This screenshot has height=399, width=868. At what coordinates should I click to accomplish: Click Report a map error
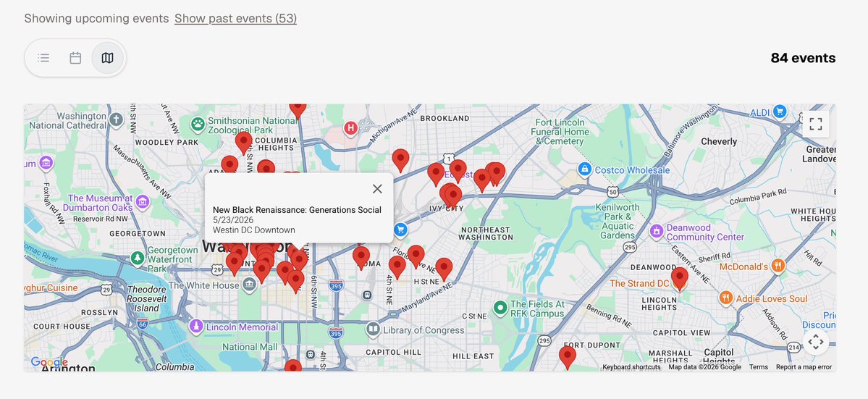coord(804,367)
